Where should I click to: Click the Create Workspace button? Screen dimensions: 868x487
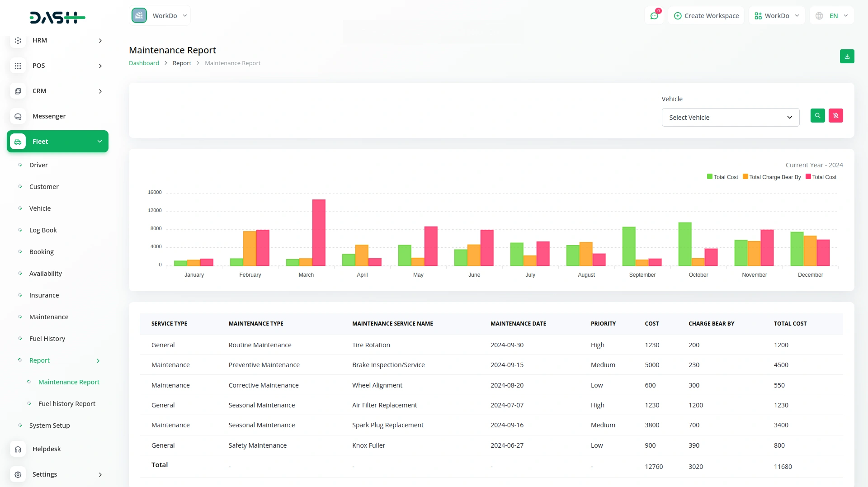pyautogui.click(x=706, y=16)
